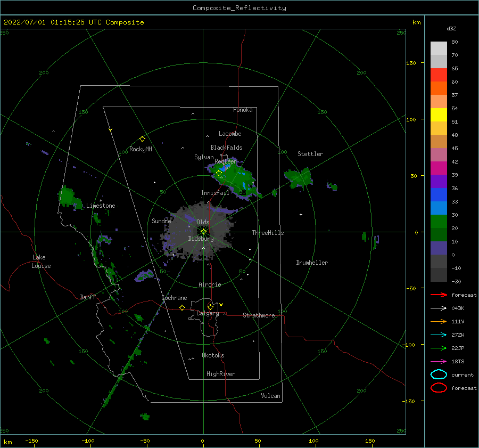Click the asterisk marker above Limestone
The image size is (479, 448).
101,201
